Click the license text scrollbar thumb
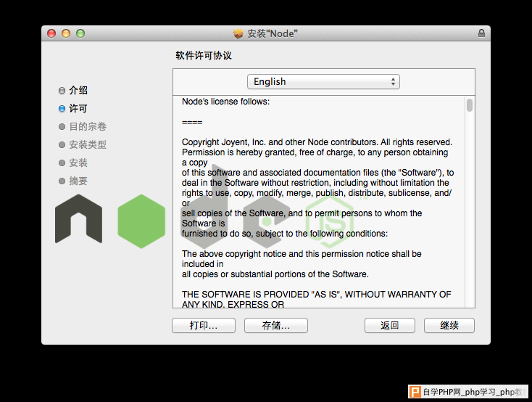 (x=470, y=105)
